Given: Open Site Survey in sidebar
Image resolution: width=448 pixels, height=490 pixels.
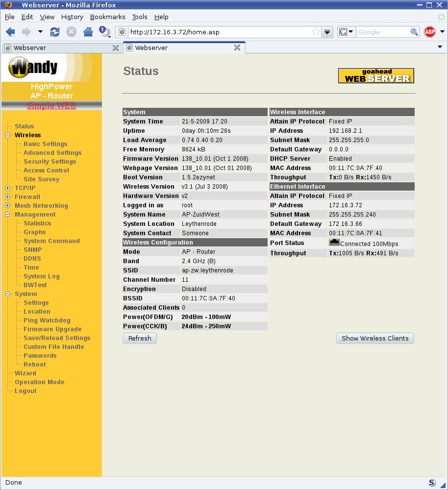Looking at the screenshot, I should point(41,179).
